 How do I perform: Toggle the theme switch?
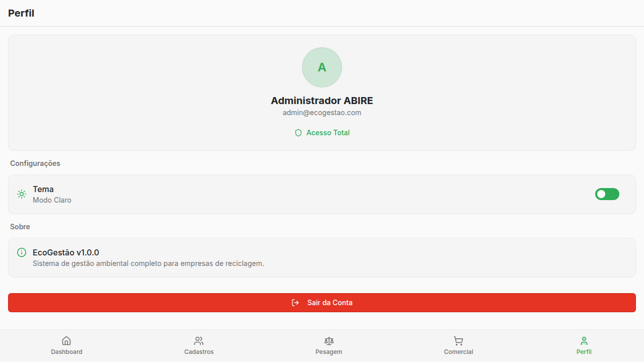[607, 194]
